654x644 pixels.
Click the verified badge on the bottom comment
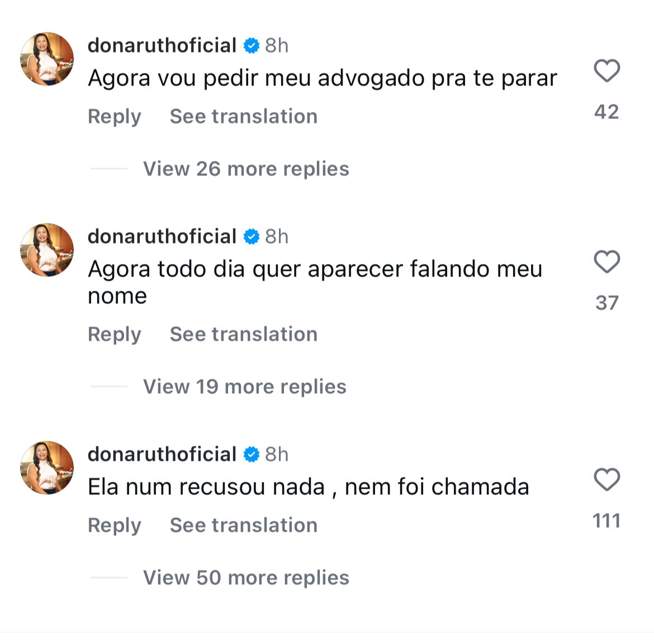[x=251, y=454]
